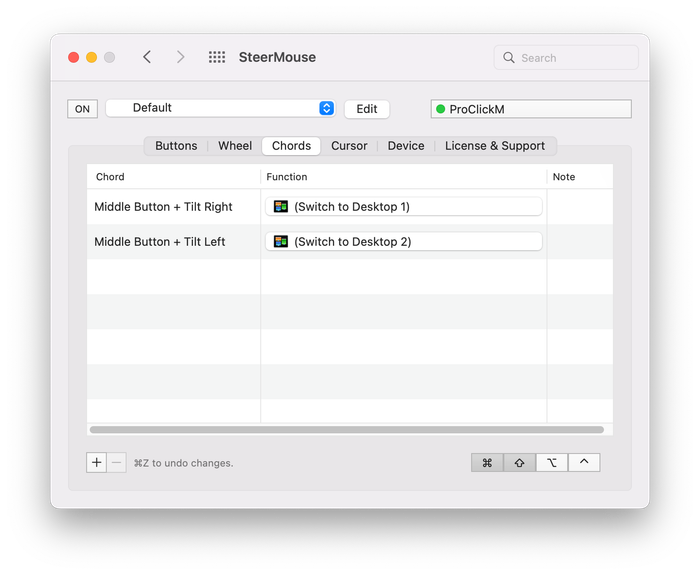This screenshot has width=700, height=575.
Task: Click the Note cell for Tilt Left row
Action: pos(580,242)
